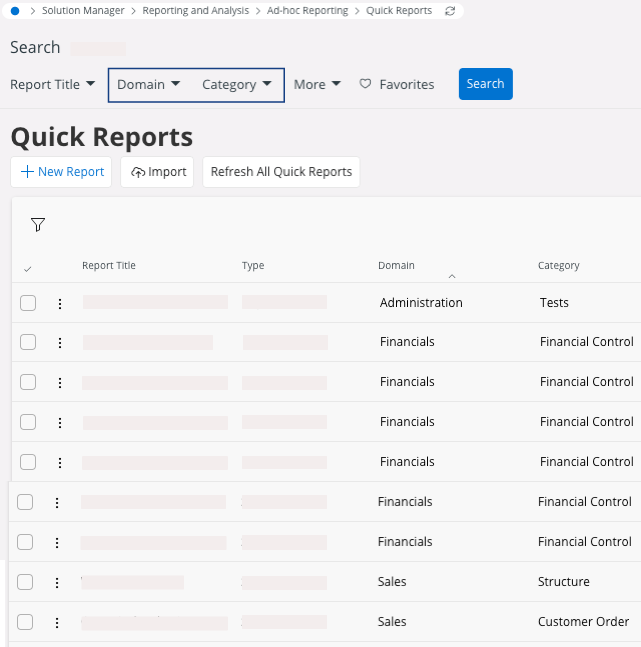This screenshot has height=647, width=641.
Task: Tick the checkbox for the Administration row
Action: 28,303
